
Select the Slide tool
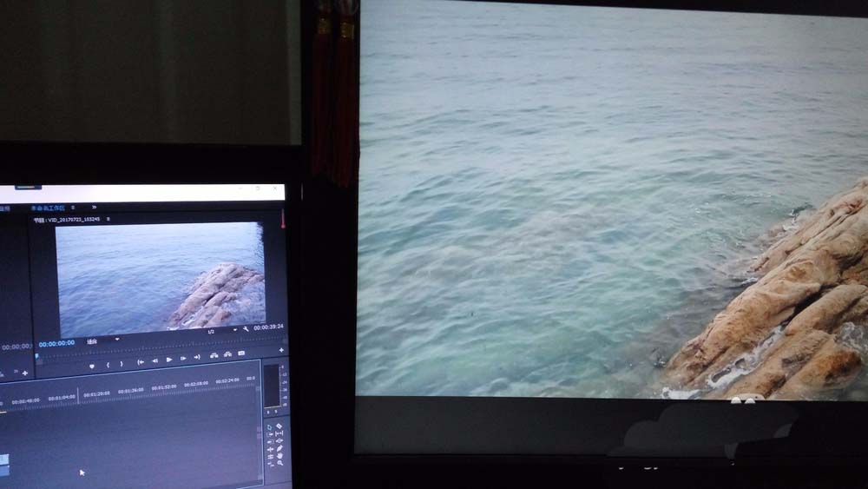tap(279, 441)
